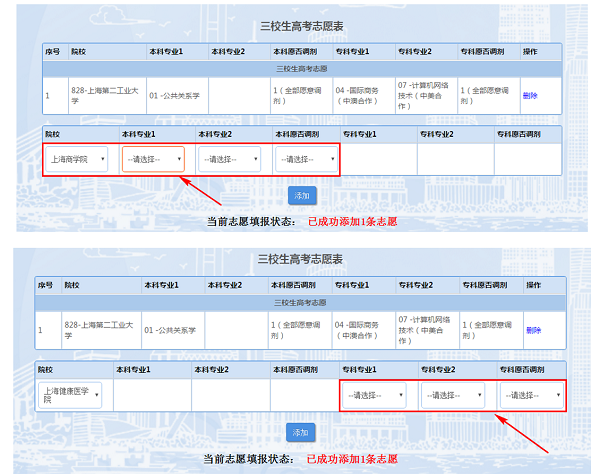Open the 上海商学院 college dropdown

pos(77,159)
